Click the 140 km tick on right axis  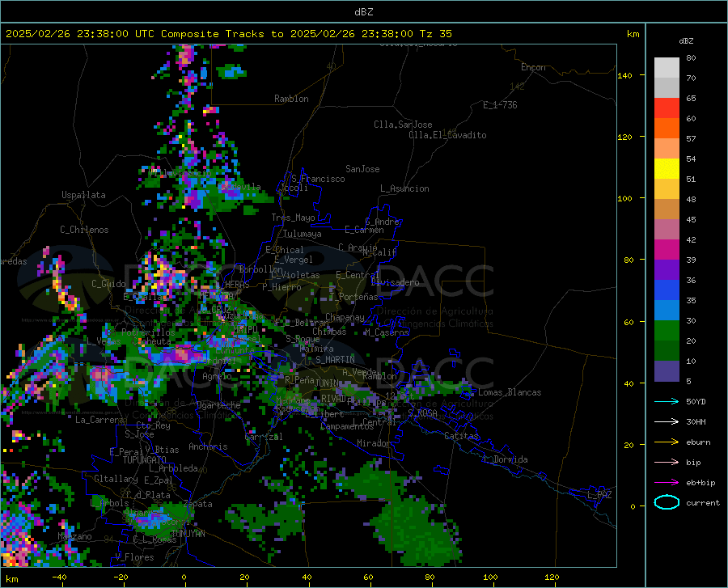(624, 75)
